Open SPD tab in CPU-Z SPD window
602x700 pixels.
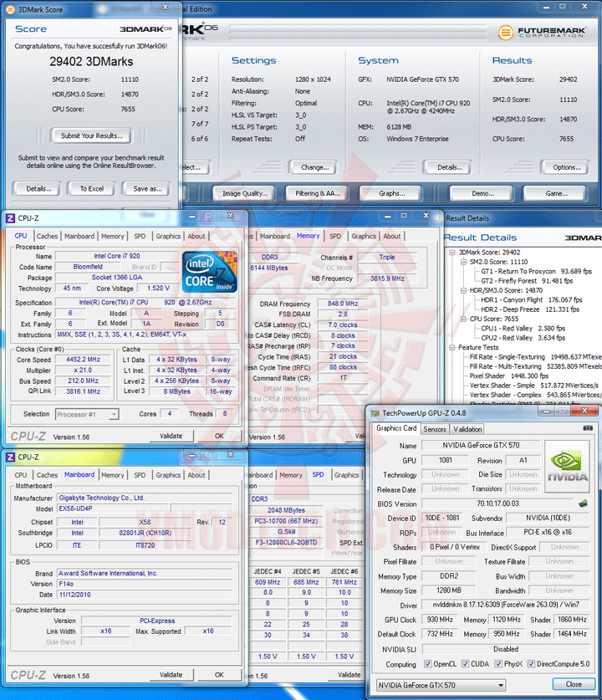click(318, 474)
